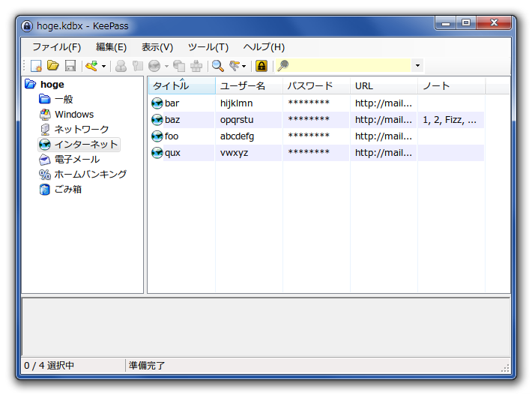Sort by the ノート column header
Image resolution: width=532 pixels, height=395 pixels.
click(451, 85)
